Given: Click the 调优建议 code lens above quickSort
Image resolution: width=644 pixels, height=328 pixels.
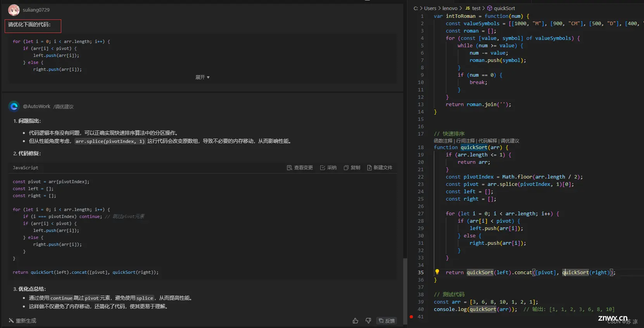Looking at the screenshot, I should point(510,141).
